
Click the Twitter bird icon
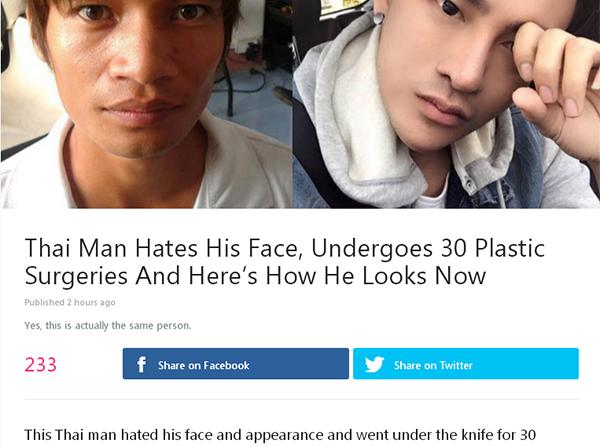[374, 364]
